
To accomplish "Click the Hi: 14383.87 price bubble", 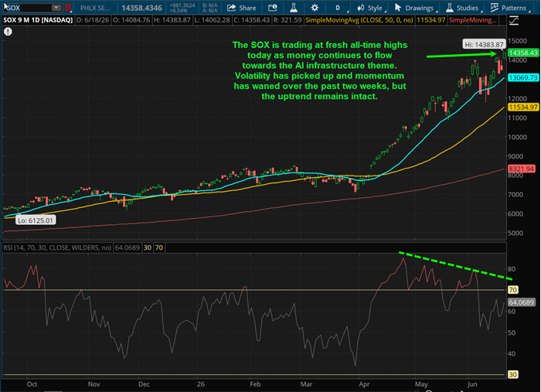I will pyautogui.click(x=484, y=45).
